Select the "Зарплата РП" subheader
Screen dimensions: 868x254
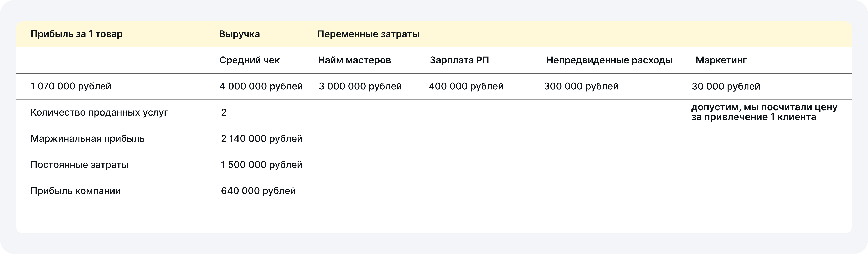[459, 60]
